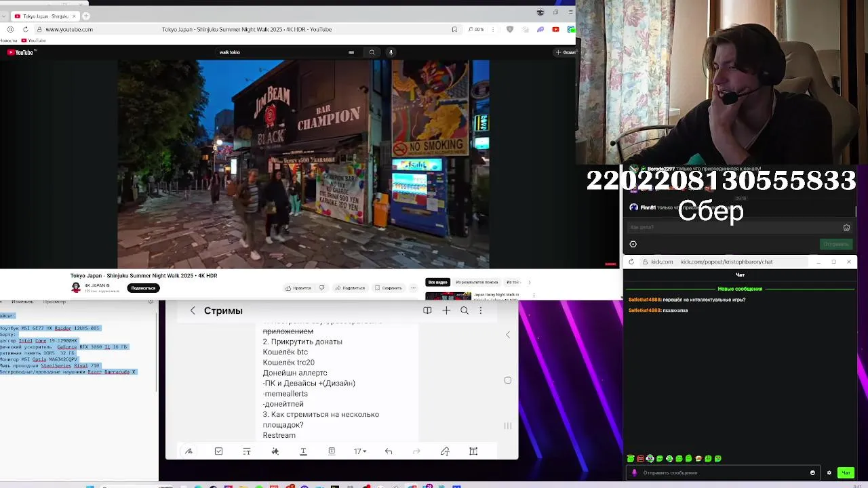Open the text style formatting tool
Screen dimensions: 868x488
[247, 451]
